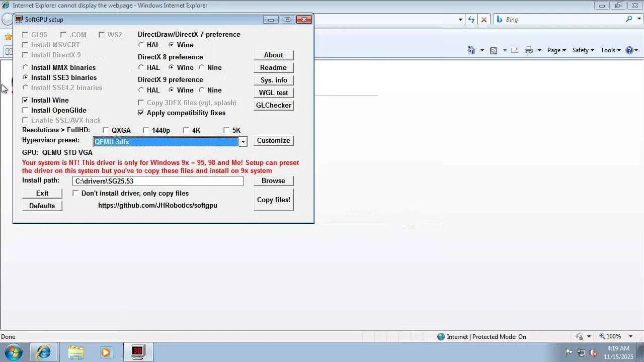The image size is (644, 362).
Task: Expand the Print button dropdown arrow
Action: point(539,50)
